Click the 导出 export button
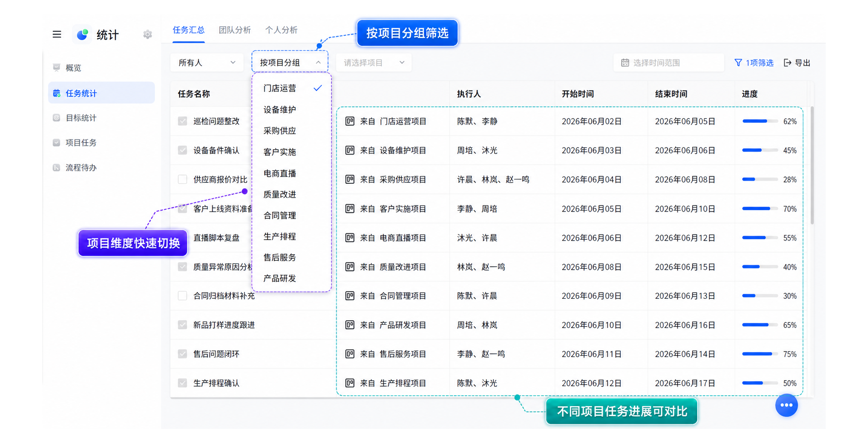 [x=797, y=63]
